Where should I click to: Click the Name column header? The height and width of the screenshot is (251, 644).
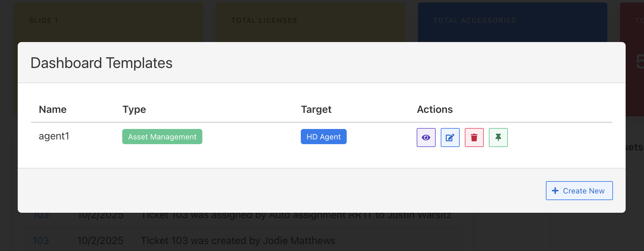[x=53, y=109]
